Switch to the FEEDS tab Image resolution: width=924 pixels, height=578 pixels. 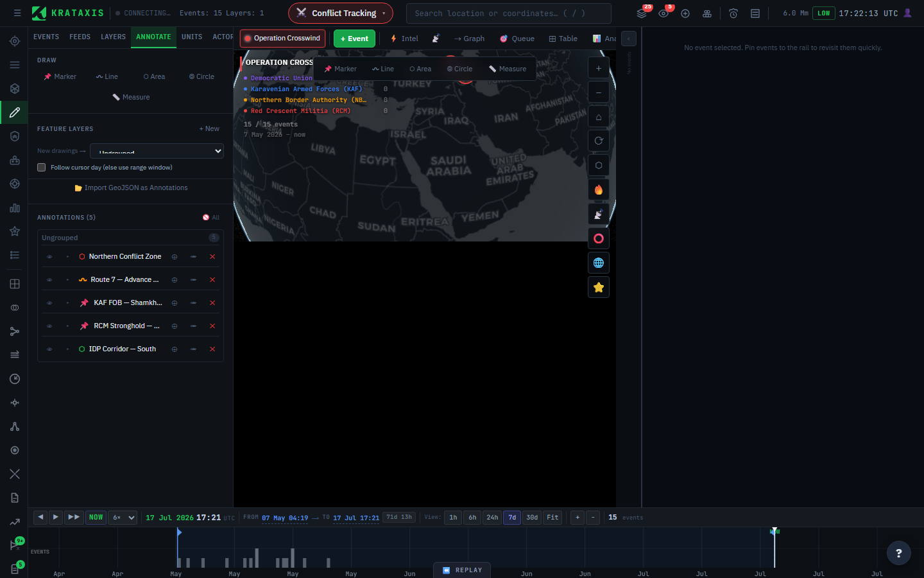pyautogui.click(x=80, y=37)
